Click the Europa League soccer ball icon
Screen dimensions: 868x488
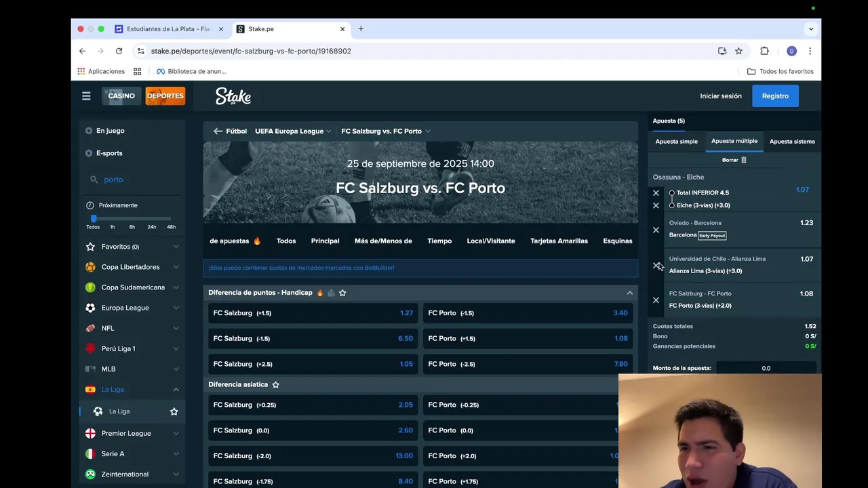[x=90, y=308]
